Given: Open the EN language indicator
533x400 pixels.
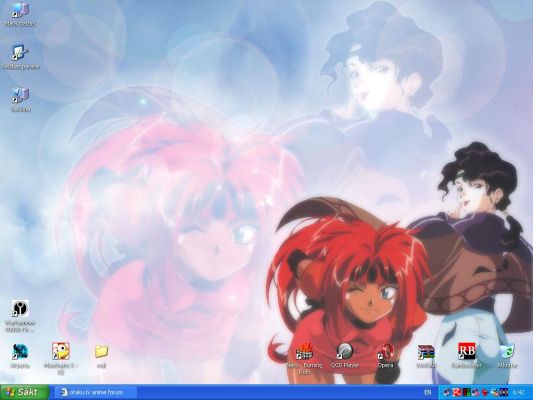Looking at the screenshot, I should pyautogui.click(x=427, y=393).
